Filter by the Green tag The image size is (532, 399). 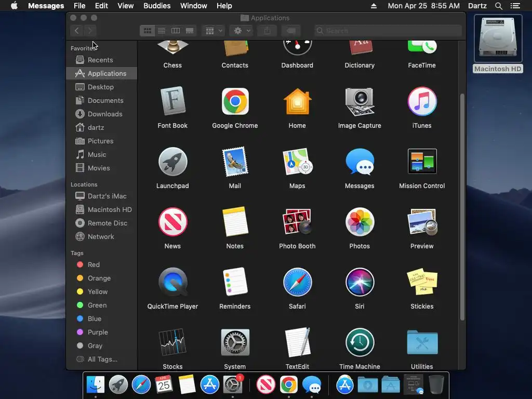[x=101, y=305]
